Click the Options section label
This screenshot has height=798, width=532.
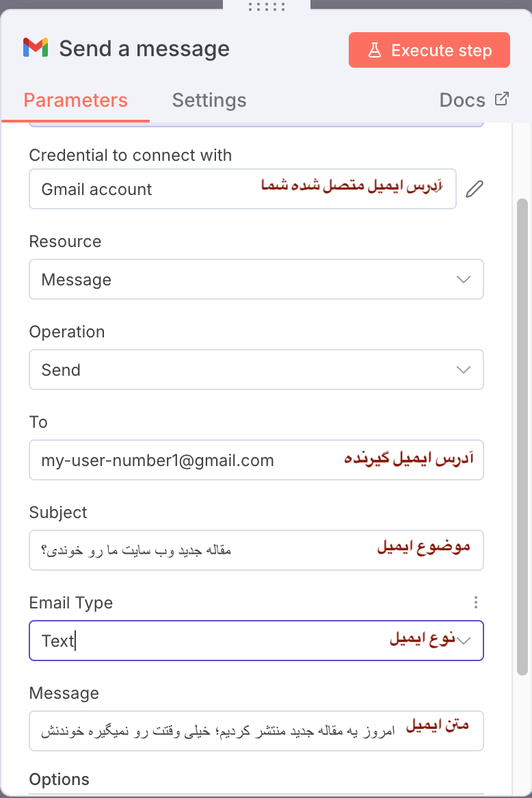[59, 779]
